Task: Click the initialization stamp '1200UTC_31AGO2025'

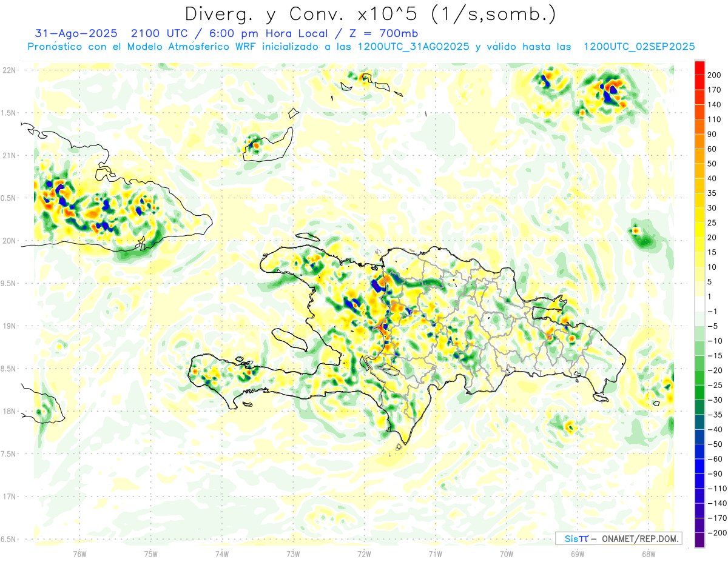Action: [413, 47]
